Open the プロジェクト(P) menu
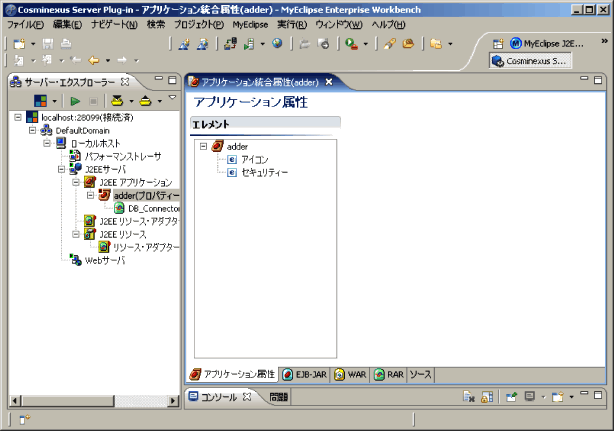 [199, 25]
